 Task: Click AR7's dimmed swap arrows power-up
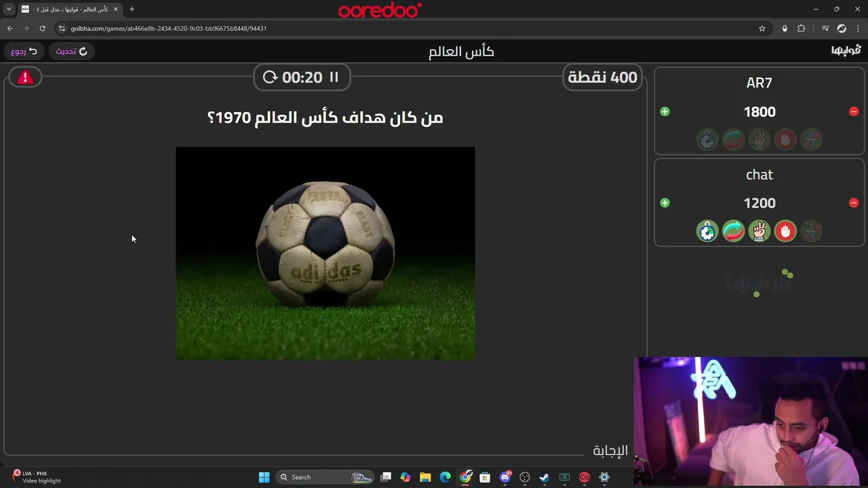pos(733,140)
